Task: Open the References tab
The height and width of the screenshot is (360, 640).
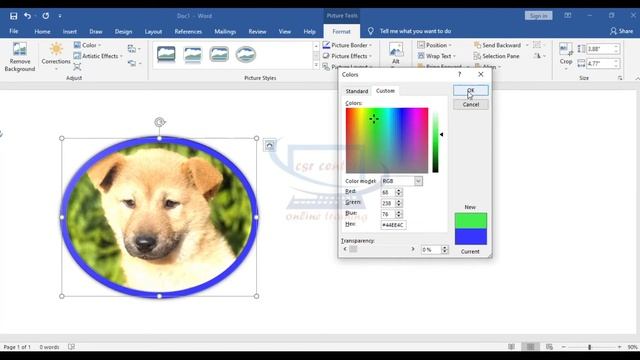Action: [x=188, y=31]
